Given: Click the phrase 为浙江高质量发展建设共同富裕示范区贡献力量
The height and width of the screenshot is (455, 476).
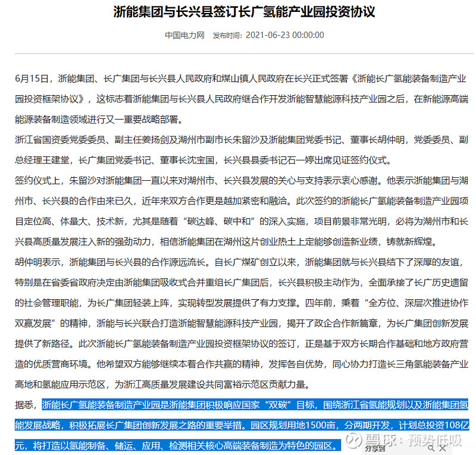Looking at the screenshot, I should (210, 385).
